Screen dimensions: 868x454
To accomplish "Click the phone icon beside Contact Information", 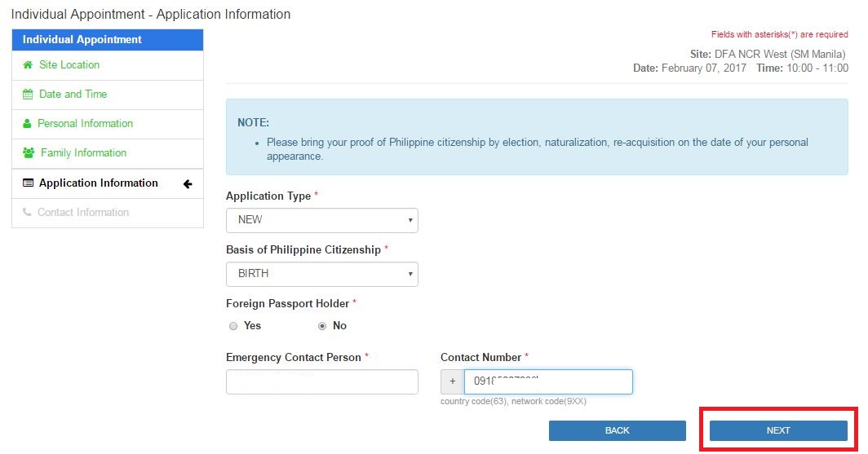I will click(27, 213).
